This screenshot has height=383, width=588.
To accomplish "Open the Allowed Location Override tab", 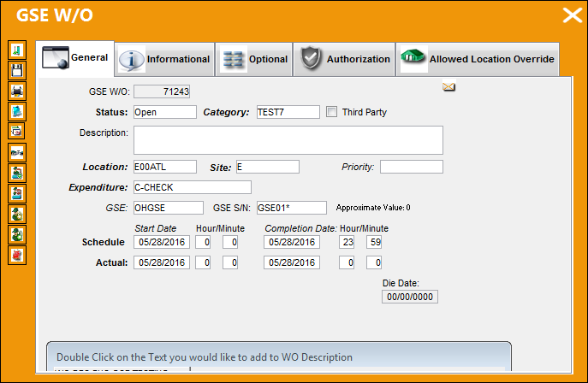I will [x=478, y=59].
